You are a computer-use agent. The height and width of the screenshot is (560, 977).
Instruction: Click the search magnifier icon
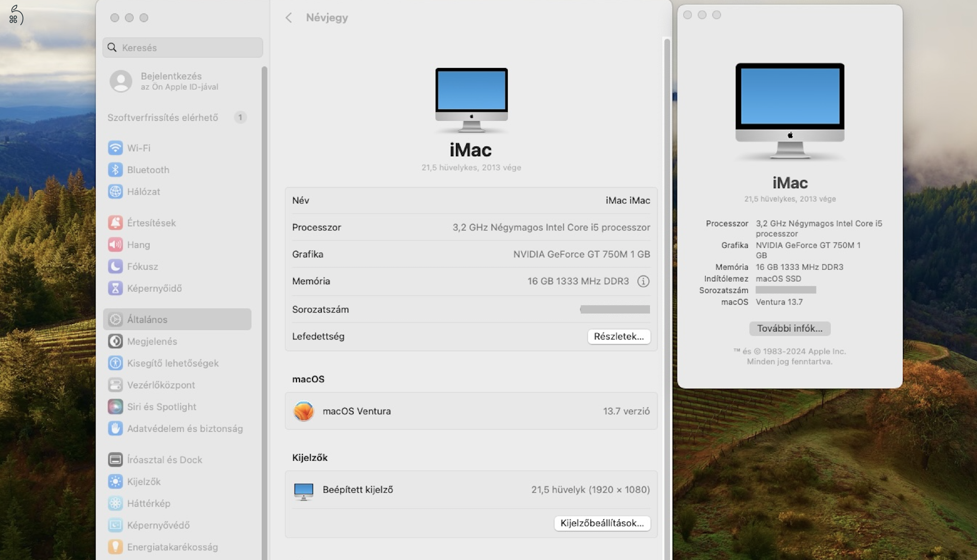pos(112,47)
